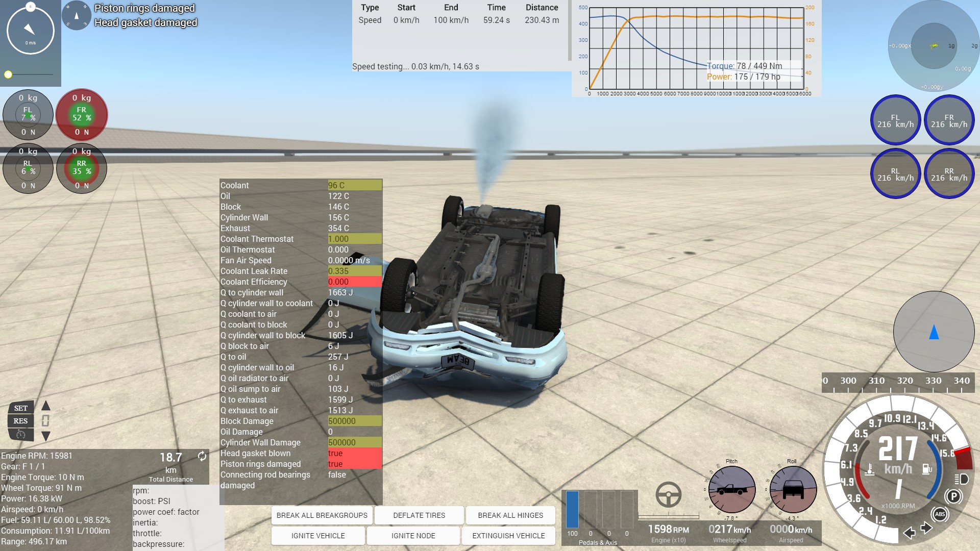Image resolution: width=980 pixels, height=551 pixels.
Task: Reset the total distance trip counter
Action: [202, 456]
